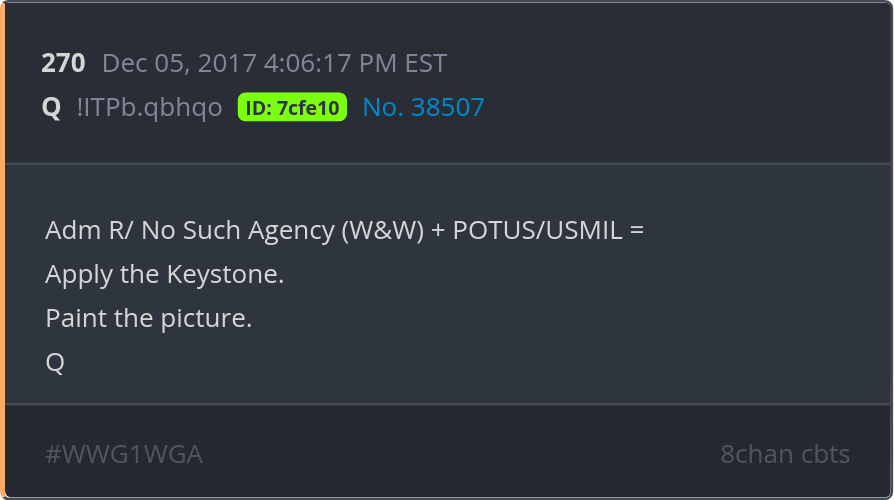894x500 pixels.
Task: Click the 8chan cbts source label
Action: (x=785, y=454)
